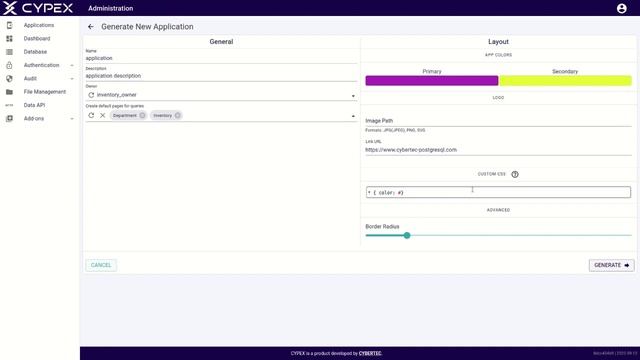
Task: Click the CYPEX logo
Action: click(x=38, y=8)
